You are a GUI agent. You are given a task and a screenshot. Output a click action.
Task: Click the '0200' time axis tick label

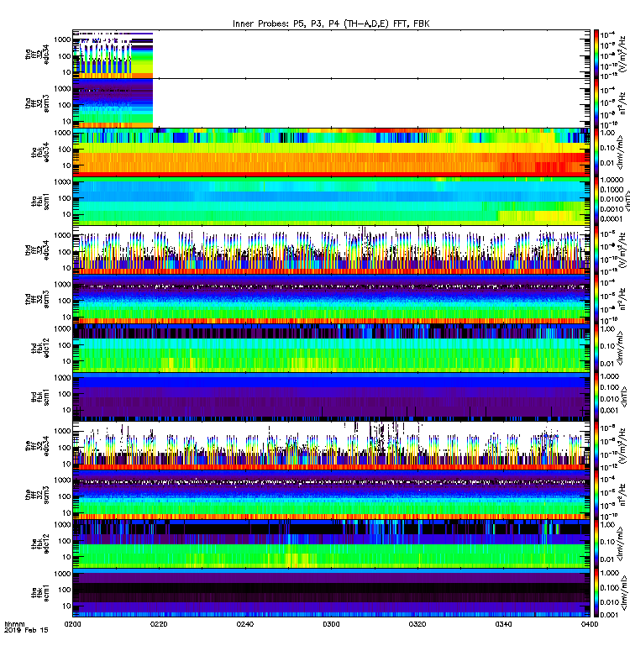pyautogui.click(x=72, y=624)
